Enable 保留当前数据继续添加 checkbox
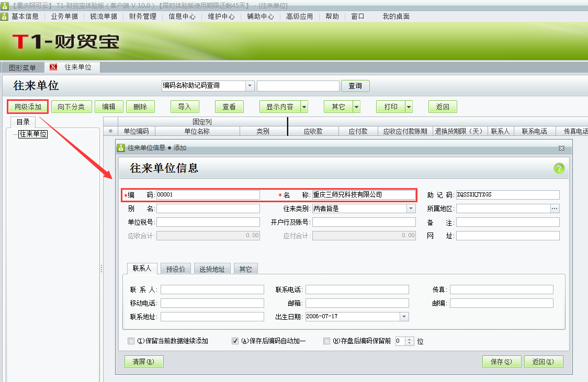This screenshot has width=588, height=382. point(131,341)
